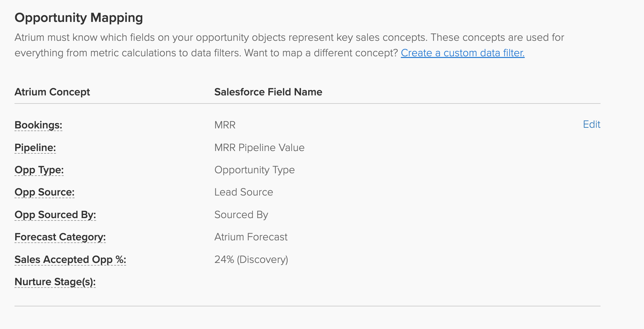This screenshot has width=644, height=329.
Task: Click the Salesforce Field Name column header
Action: click(x=268, y=92)
